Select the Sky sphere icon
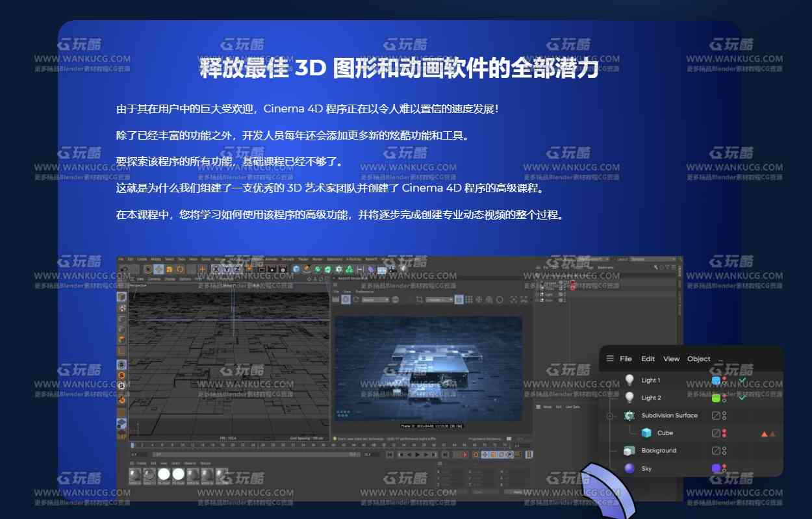Viewport: 812px width, 519px height. (629, 468)
